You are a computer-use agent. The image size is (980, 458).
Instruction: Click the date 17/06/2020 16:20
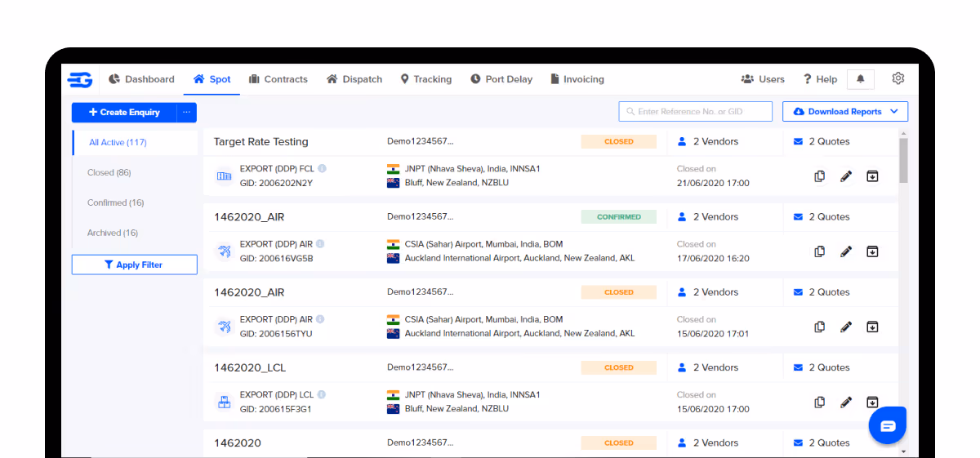(713, 258)
